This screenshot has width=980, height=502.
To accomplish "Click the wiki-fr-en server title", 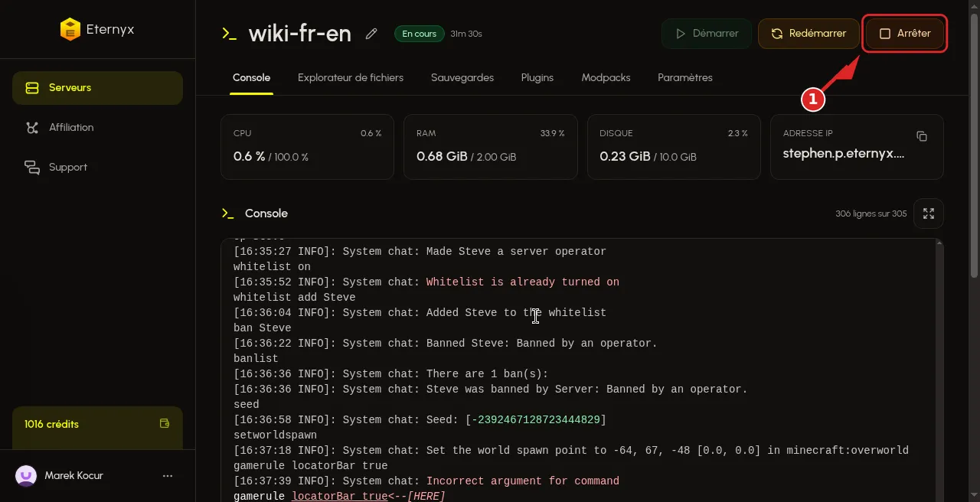I will [x=300, y=34].
